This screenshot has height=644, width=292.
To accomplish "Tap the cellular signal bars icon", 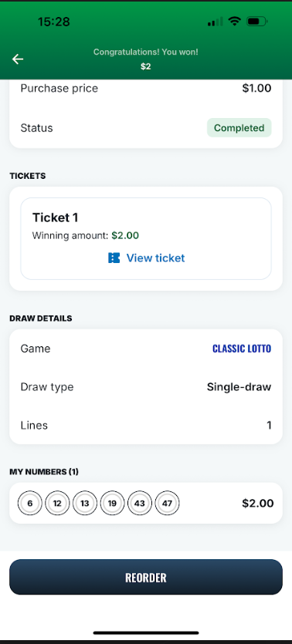I will point(215,22).
